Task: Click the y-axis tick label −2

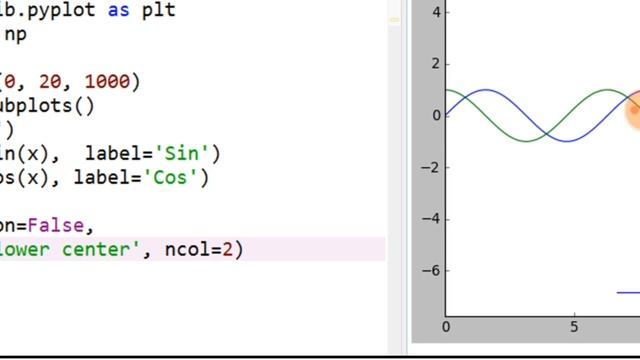Action: pos(430,167)
